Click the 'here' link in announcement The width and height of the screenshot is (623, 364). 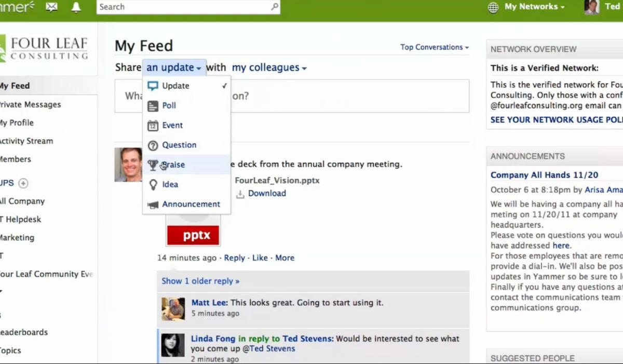[561, 245]
